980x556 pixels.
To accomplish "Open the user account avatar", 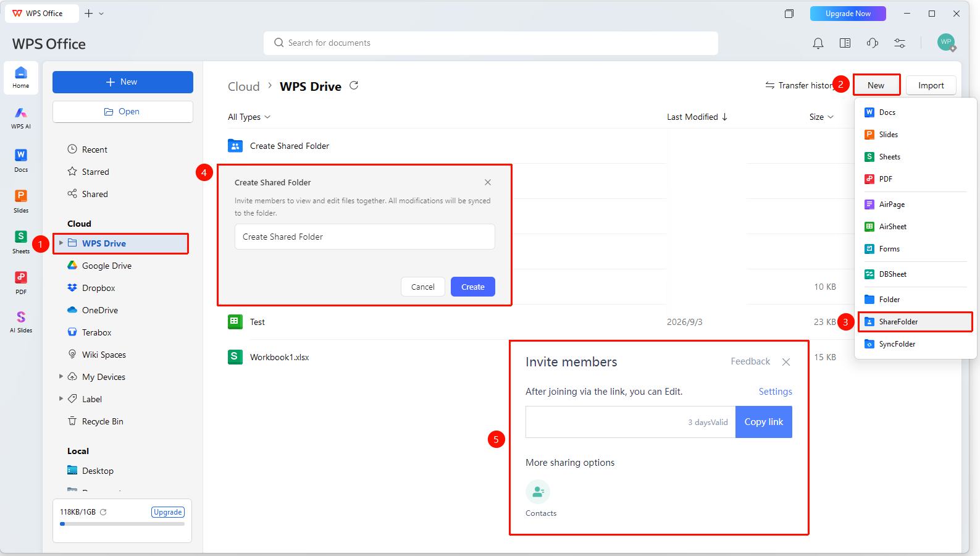I will (946, 43).
